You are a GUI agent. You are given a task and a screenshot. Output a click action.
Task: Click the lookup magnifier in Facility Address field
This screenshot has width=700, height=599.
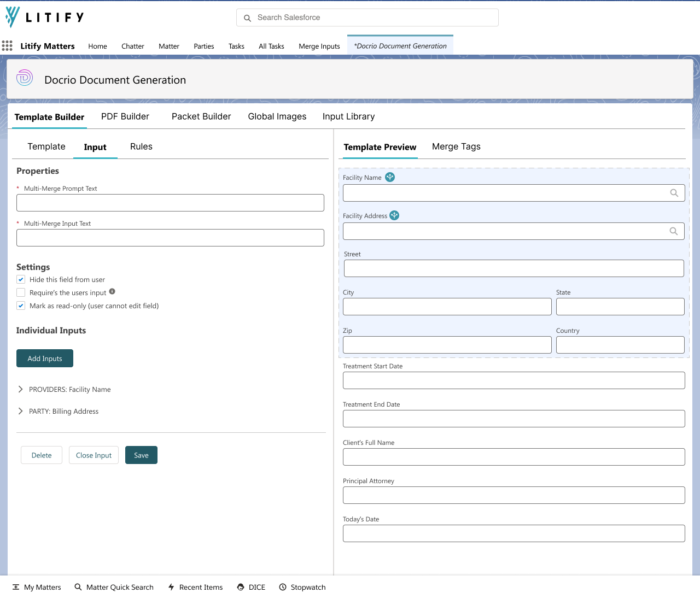(x=674, y=231)
